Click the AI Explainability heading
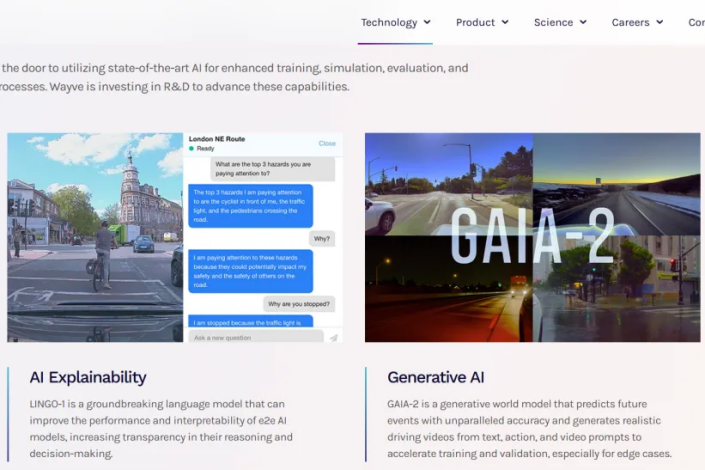The image size is (705, 470). click(88, 377)
